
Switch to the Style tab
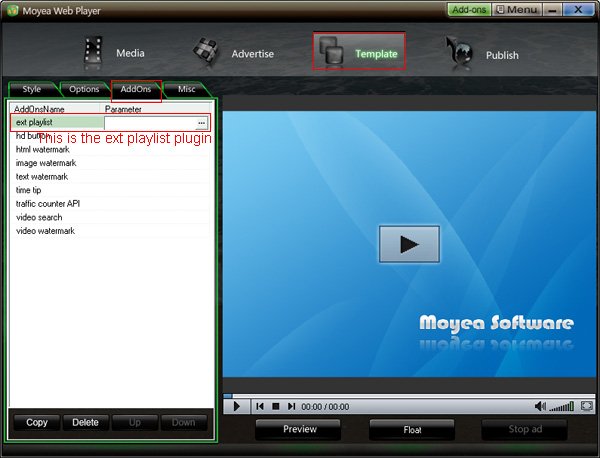point(32,89)
